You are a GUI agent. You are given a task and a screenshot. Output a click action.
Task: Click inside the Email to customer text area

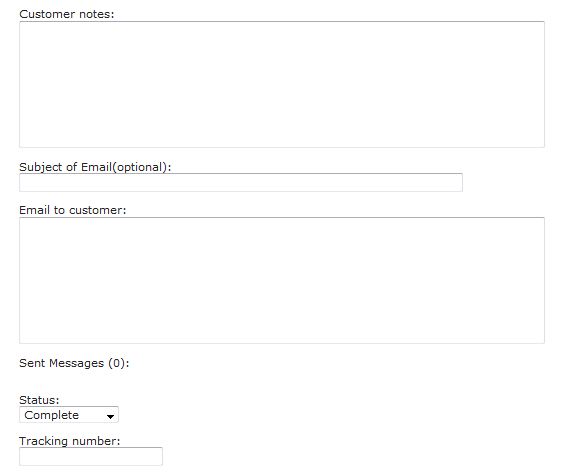click(282, 280)
